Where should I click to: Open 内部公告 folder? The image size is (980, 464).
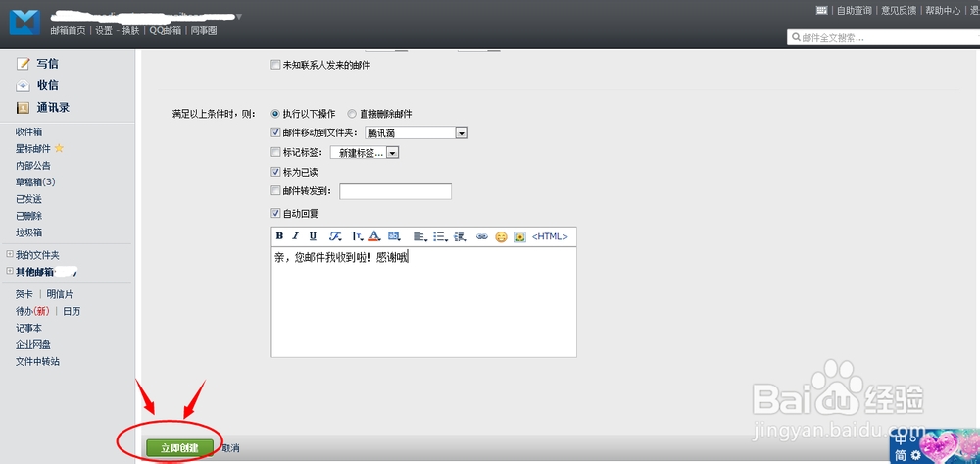tap(33, 165)
